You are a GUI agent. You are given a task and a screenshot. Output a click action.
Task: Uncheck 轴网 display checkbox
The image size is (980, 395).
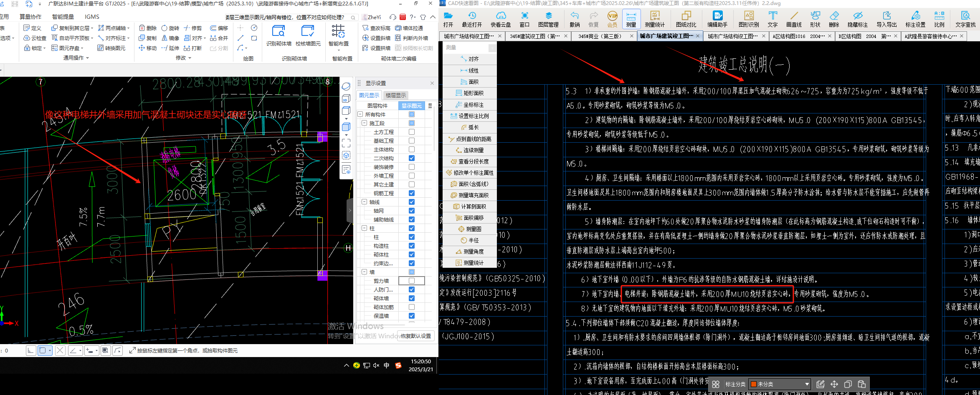coord(412,211)
